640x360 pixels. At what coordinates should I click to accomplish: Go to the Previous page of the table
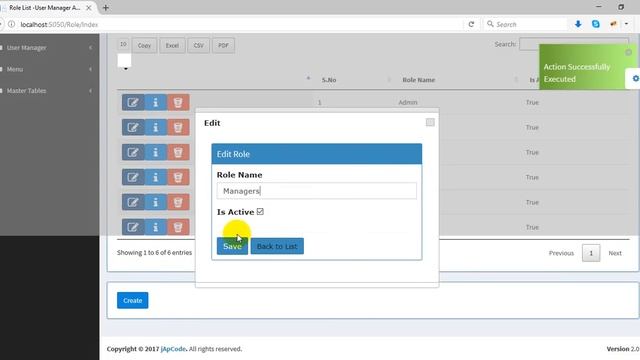pyautogui.click(x=561, y=253)
